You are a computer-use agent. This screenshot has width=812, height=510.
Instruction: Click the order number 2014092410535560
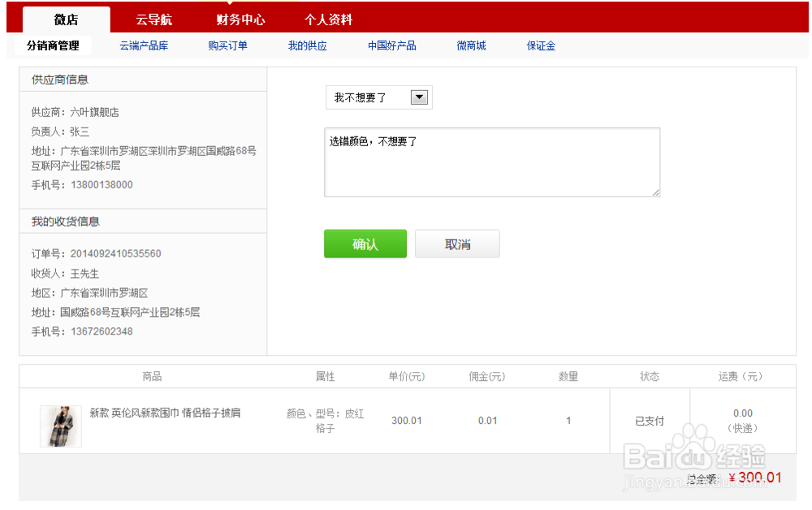pyautogui.click(x=114, y=253)
